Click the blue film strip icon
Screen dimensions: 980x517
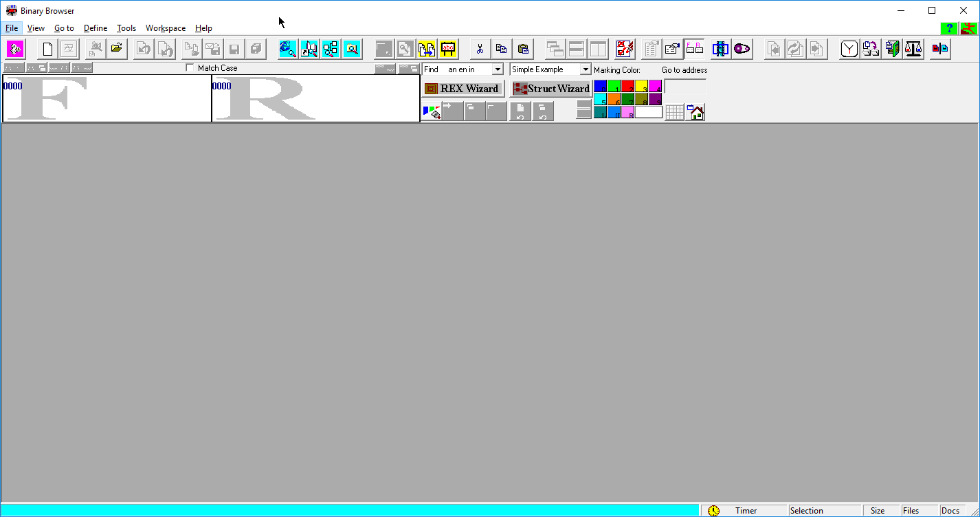(720, 49)
